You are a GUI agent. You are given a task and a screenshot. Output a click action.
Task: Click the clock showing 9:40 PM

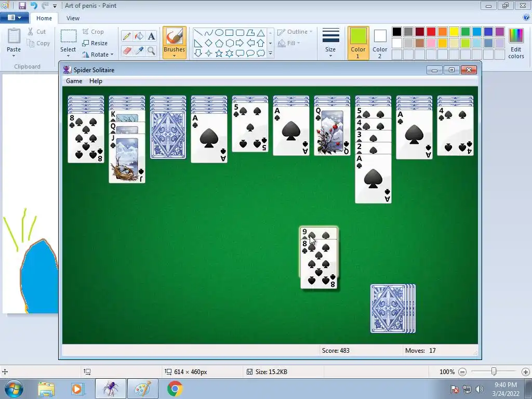(506, 385)
